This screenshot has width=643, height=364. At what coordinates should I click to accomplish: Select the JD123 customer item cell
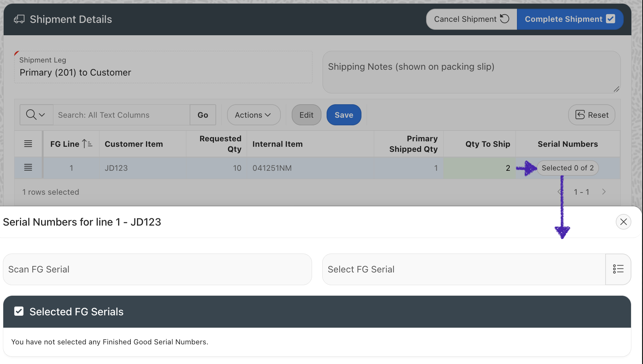[142, 168]
